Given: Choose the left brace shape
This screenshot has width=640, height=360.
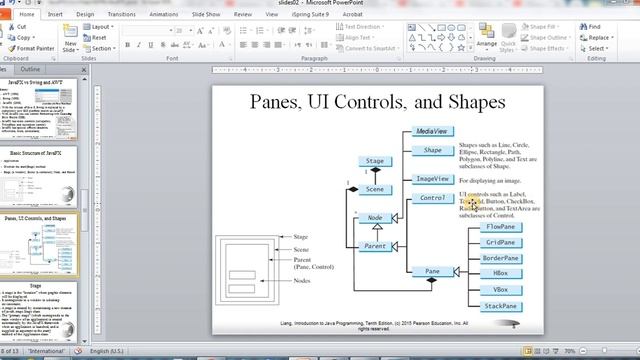Looking at the screenshot, I should click(441, 48).
